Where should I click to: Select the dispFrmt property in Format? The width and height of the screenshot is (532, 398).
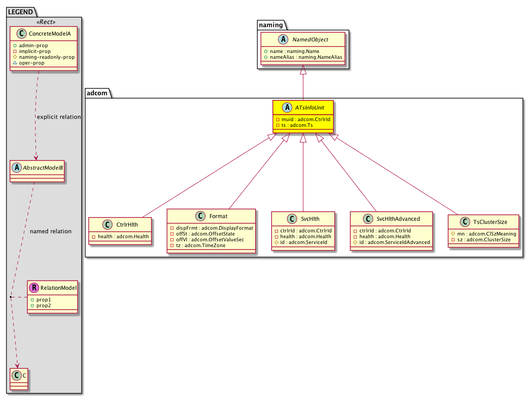(x=211, y=227)
